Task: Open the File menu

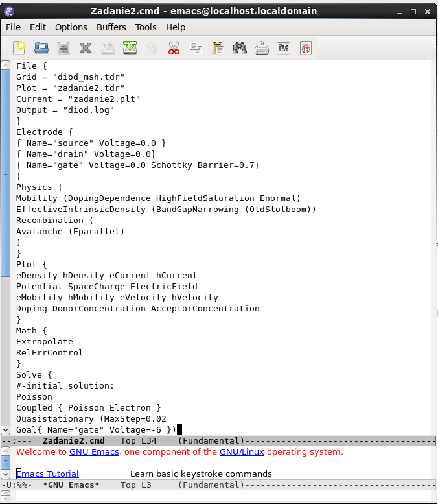Action: tap(13, 27)
